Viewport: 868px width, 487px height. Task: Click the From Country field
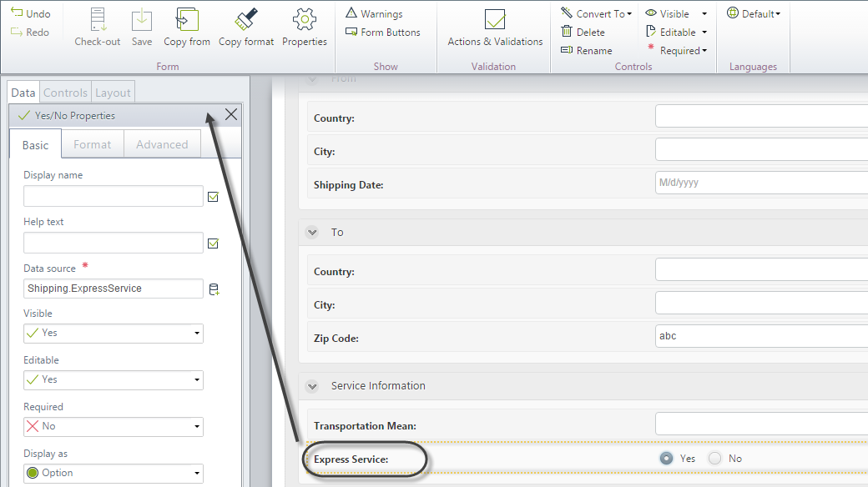(762, 116)
